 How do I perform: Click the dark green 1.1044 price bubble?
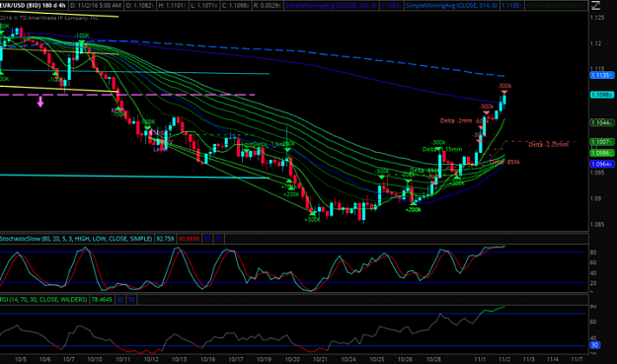pyautogui.click(x=601, y=122)
